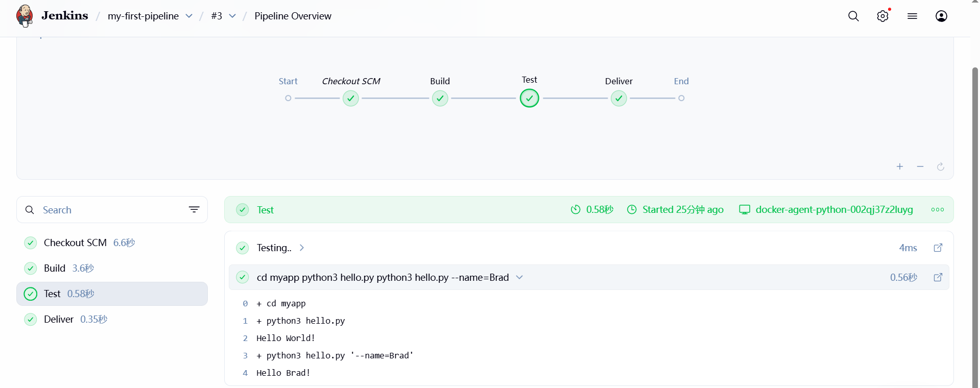Collapse the cd myapp python3 step log
Image resolution: width=980 pixels, height=388 pixels.
coord(519,277)
